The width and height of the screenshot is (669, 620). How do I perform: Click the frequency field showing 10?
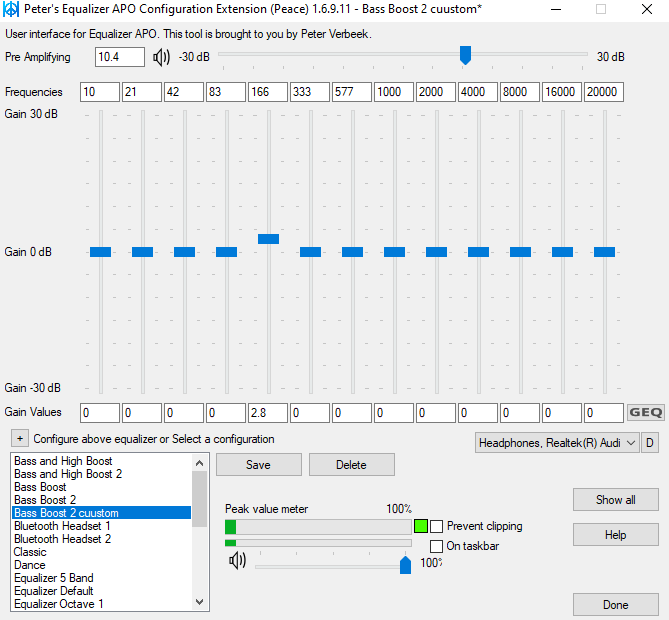[100, 92]
